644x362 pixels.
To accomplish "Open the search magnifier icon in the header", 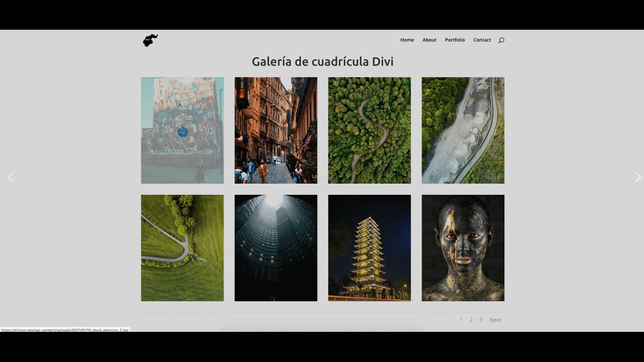I will pyautogui.click(x=501, y=40).
